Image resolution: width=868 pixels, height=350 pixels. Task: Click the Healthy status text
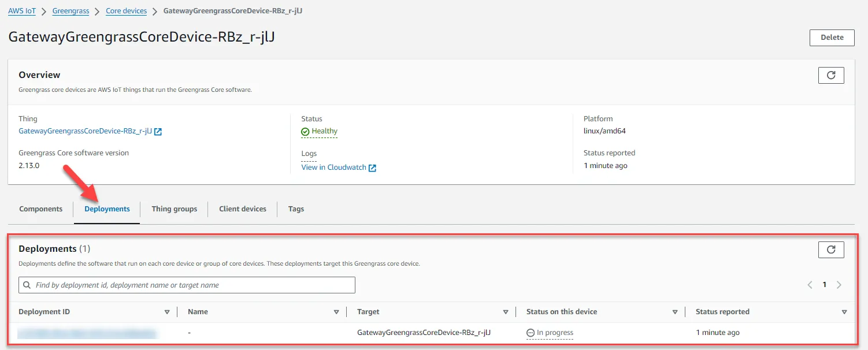pos(325,131)
